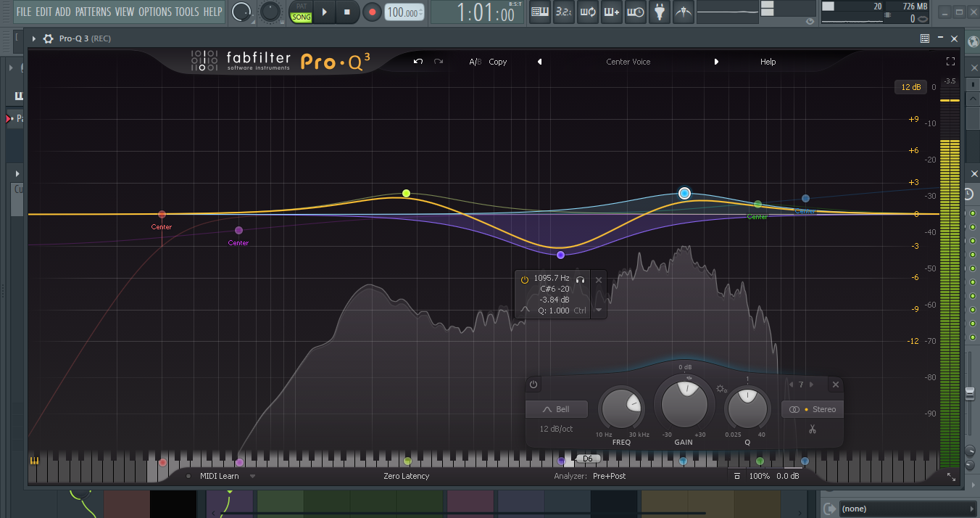Viewport: 980px width, 518px height.
Task: Click the FL Studio stop button
Action: (346, 12)
